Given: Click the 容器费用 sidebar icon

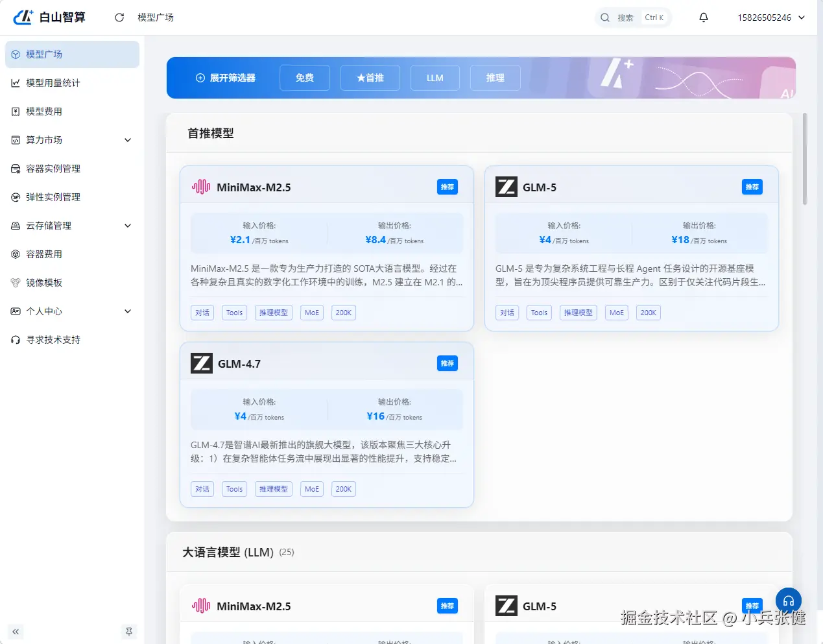Looking at the screenshot, I should coord(16,254).
